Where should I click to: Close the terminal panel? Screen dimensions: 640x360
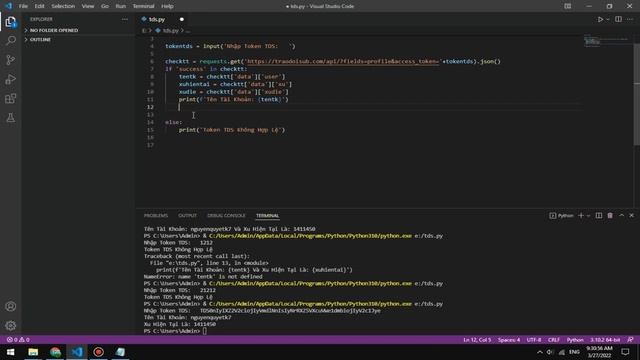631,216
